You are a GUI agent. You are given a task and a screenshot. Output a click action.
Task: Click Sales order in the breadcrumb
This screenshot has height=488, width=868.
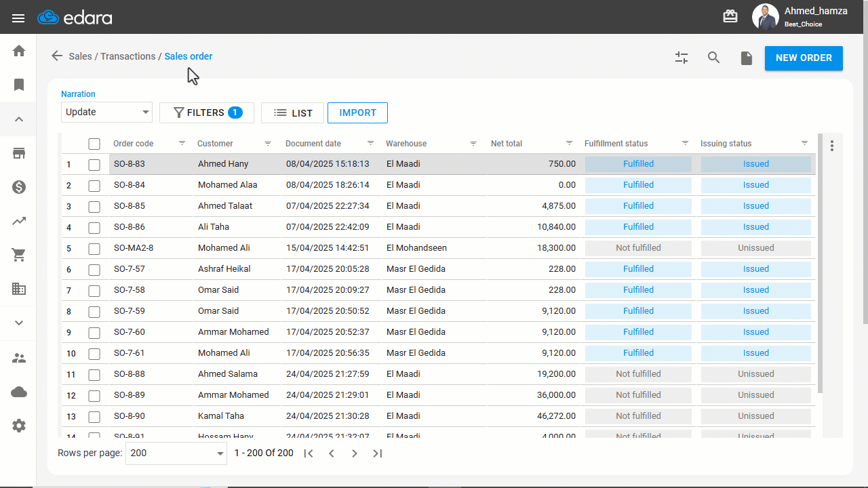coord(189,56)
